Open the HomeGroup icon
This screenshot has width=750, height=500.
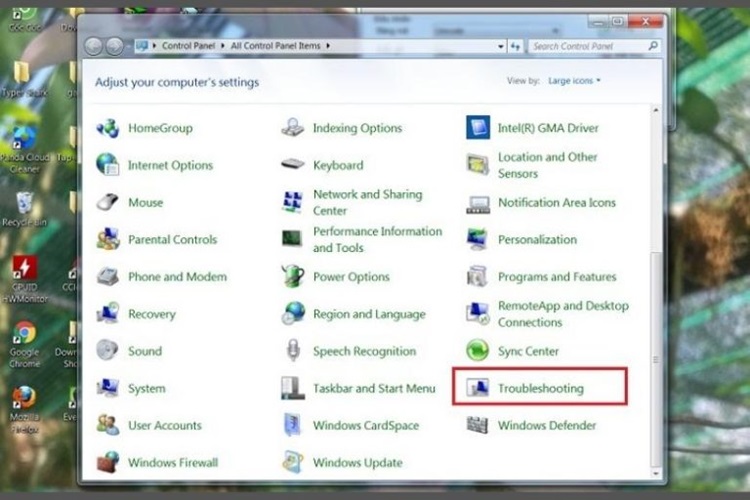point(108,128)
